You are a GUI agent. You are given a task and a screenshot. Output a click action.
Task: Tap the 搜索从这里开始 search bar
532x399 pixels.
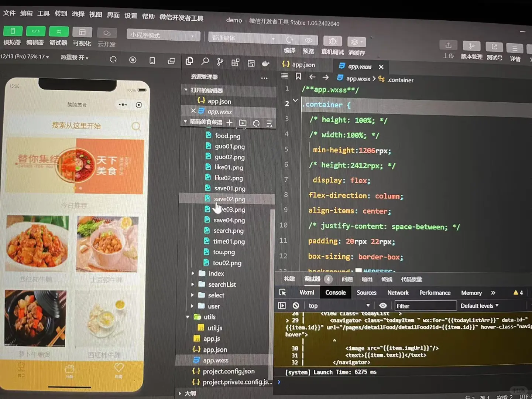click(76, 126)
